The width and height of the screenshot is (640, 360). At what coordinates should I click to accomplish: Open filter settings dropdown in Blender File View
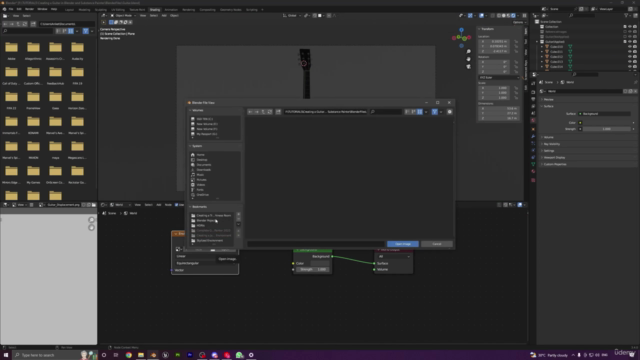(441, 112)
